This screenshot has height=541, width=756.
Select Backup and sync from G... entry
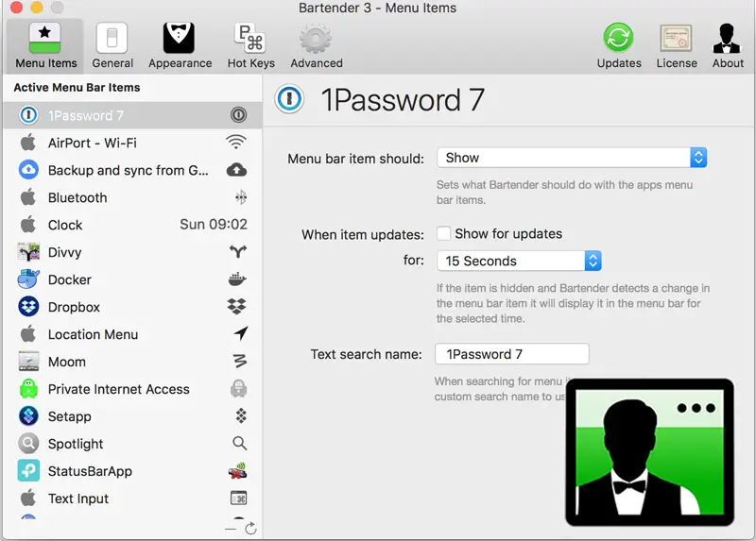click(x=132, y=170)
